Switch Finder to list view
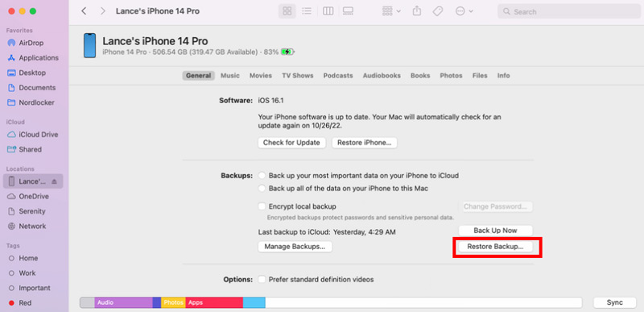Image resolution: width=644 pixels, height=312 pixels. [307, 11]
